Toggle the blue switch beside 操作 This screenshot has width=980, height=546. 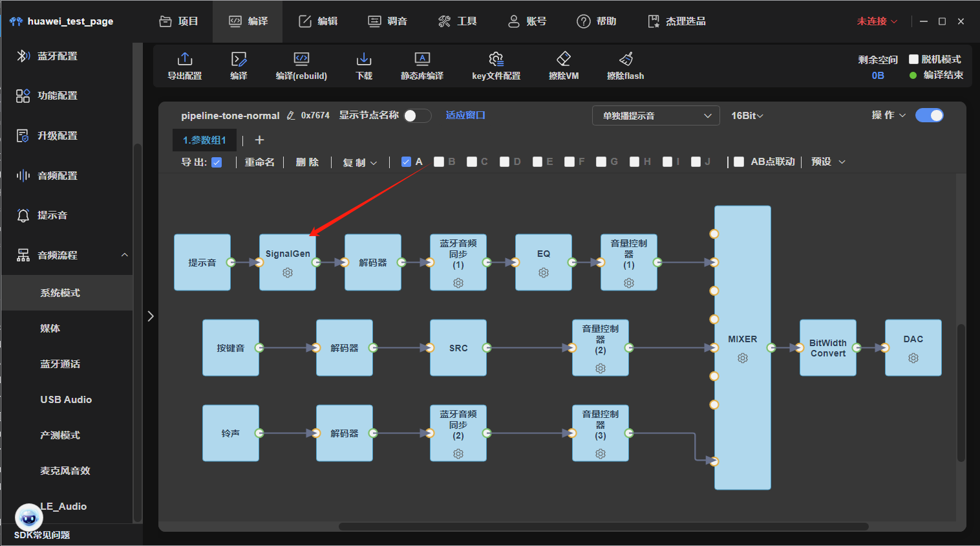click(930, 115)
